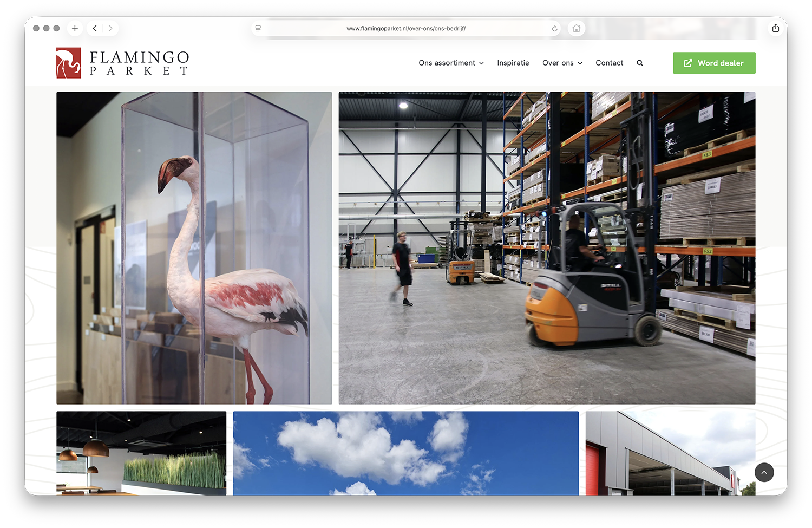
Task: Open the warehouse forklift photo
Action: point(547,248)
